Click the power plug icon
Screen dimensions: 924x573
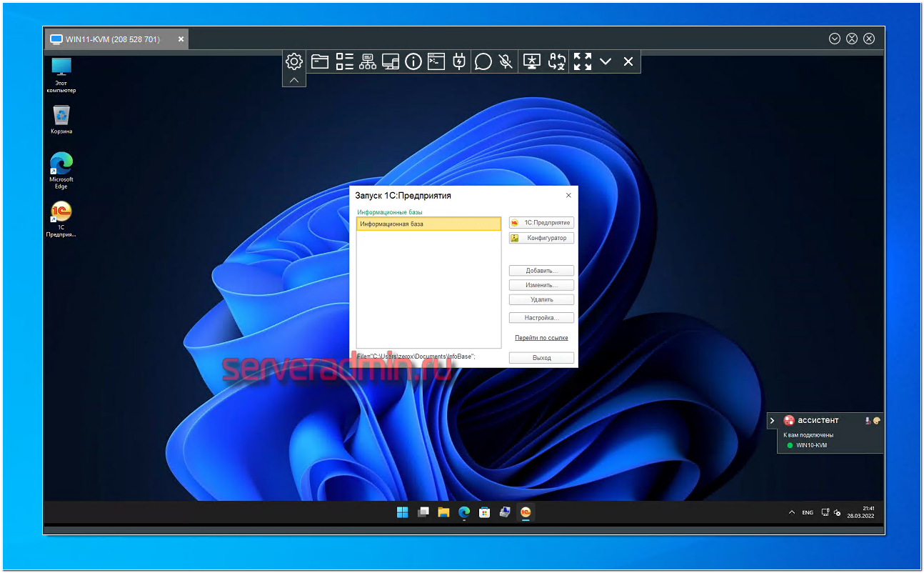[459, 61]
